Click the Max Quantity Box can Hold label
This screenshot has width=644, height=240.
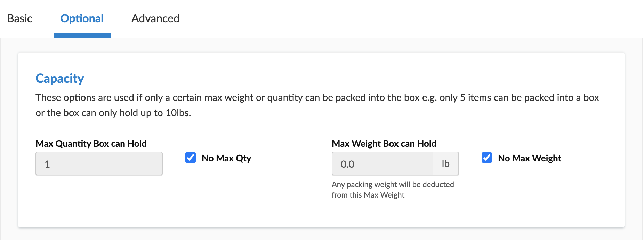[91, 144]
